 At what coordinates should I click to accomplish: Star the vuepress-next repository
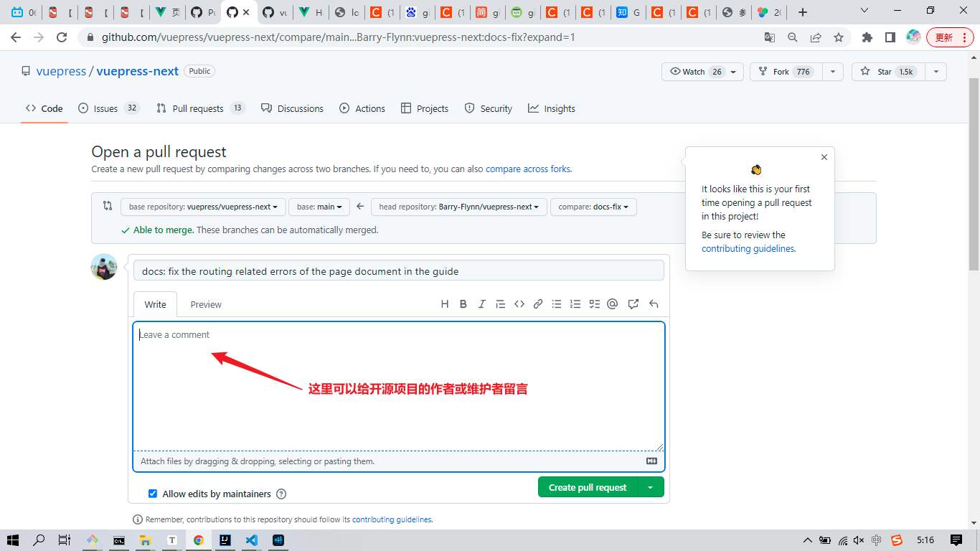click(x=889, y=72)
